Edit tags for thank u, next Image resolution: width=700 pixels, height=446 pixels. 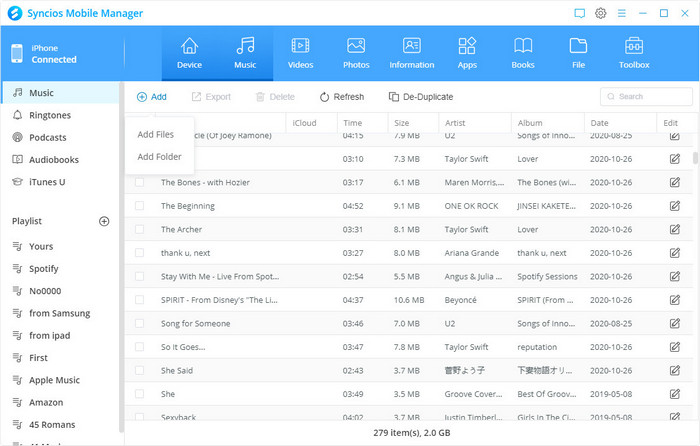(x=675, y=253)
